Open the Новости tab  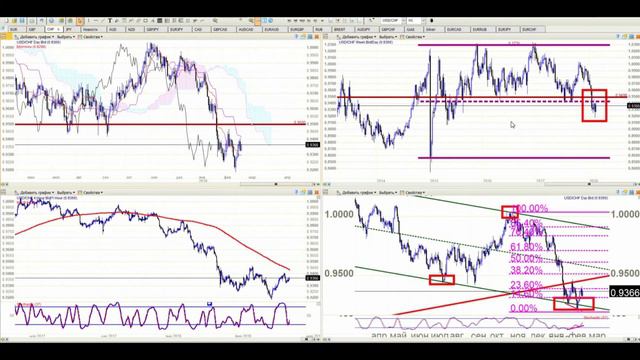[93, 29]
